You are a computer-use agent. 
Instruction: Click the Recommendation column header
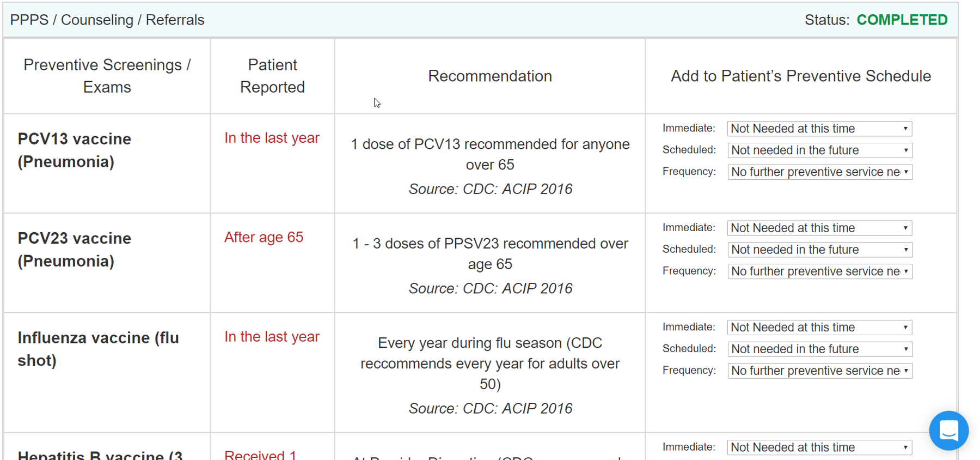pyautogui.click(x=490, y=76)
